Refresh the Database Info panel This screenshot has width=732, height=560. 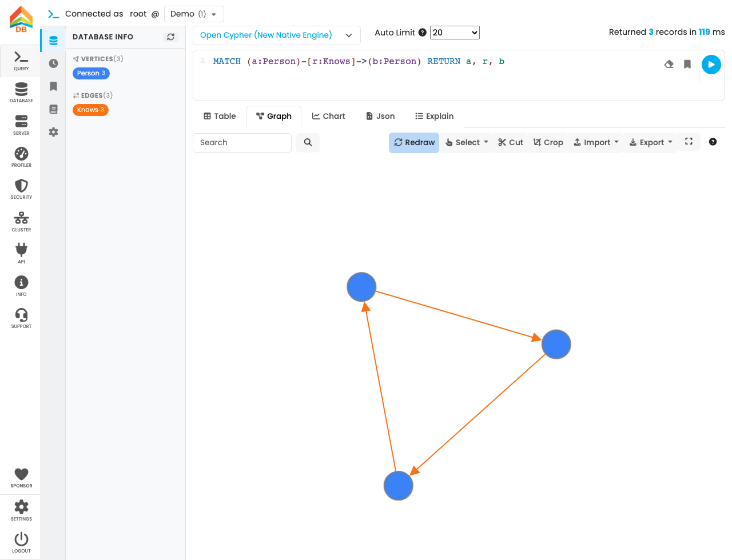click(170, 37)
